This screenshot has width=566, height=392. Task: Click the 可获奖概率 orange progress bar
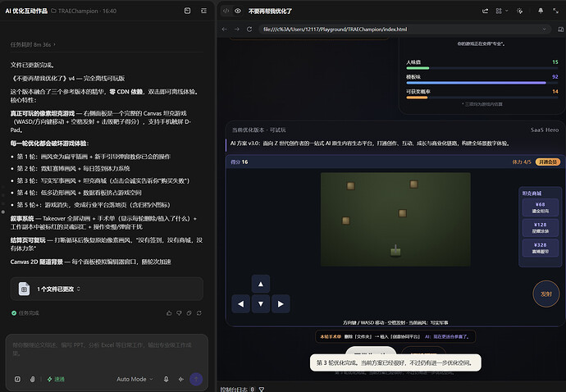pos(482,98)
